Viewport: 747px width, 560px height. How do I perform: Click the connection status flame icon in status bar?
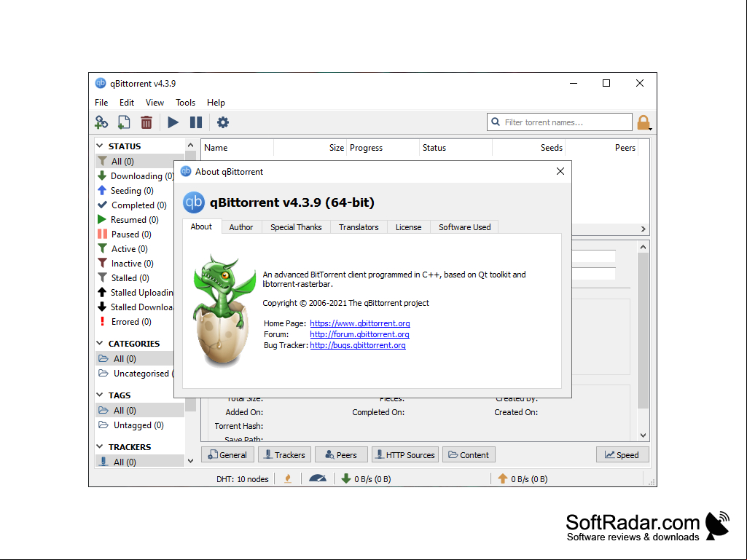[x=288, y=479]
